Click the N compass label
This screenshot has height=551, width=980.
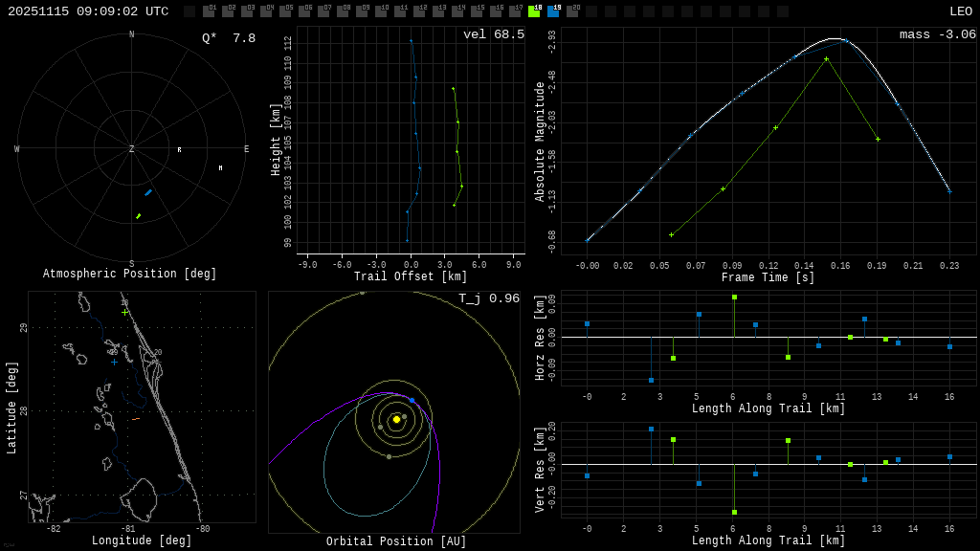point(131,34)
